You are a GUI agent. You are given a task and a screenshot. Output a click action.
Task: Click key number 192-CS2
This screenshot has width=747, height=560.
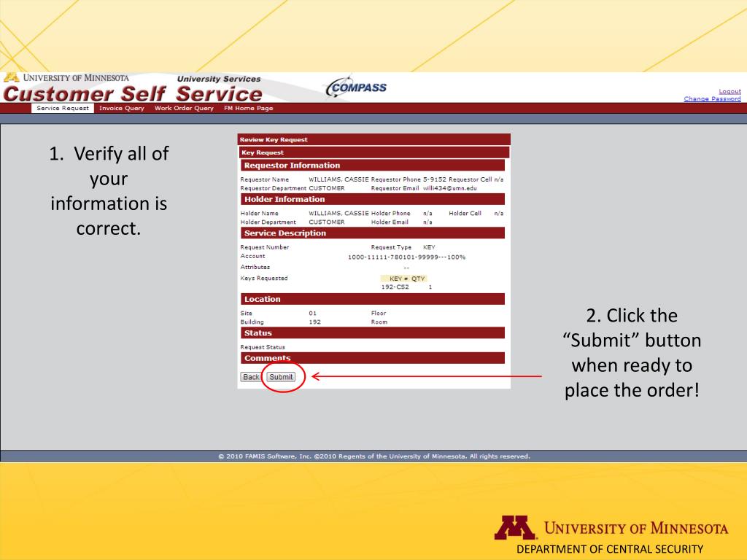[x=395, y=287]
